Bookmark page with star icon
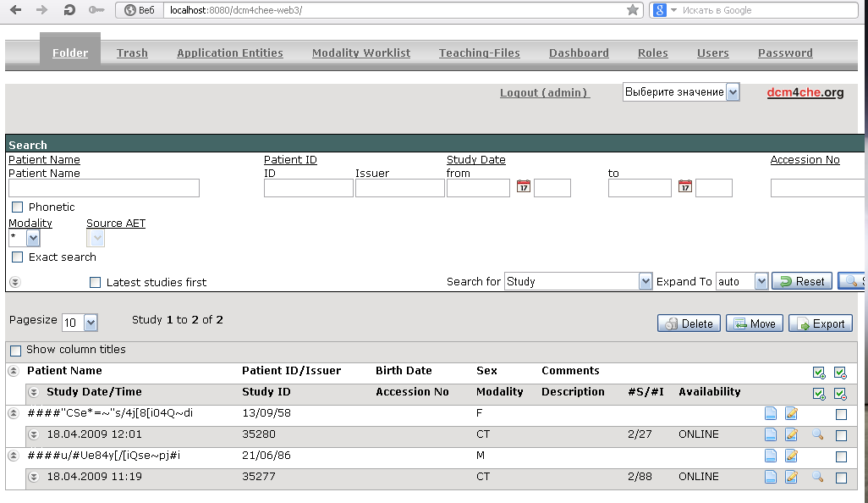 633,10
